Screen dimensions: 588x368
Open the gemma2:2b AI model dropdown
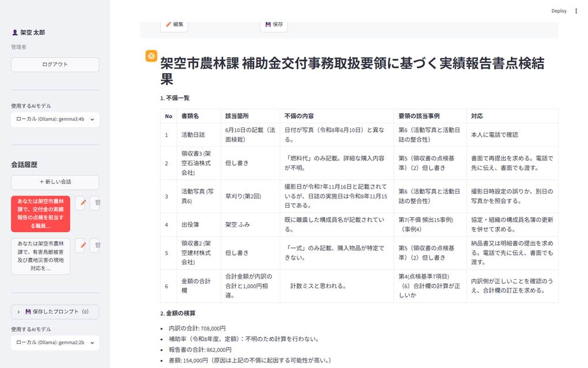point(55,343)
